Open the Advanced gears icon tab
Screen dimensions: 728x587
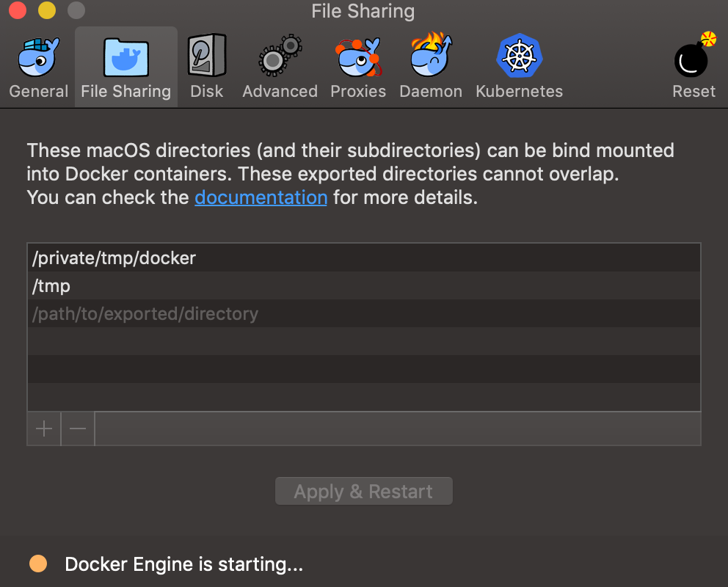pos(280,66)
